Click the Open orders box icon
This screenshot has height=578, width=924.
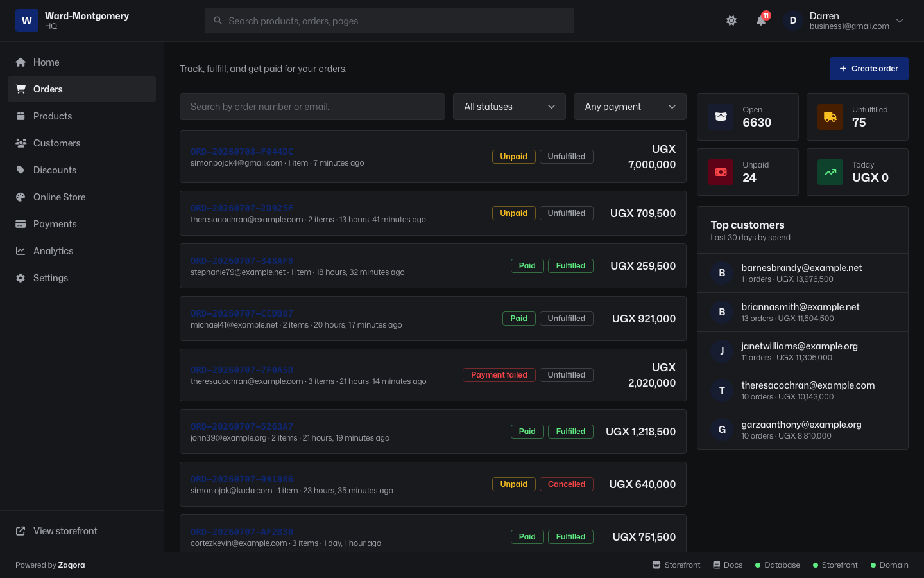pos(721,117)
